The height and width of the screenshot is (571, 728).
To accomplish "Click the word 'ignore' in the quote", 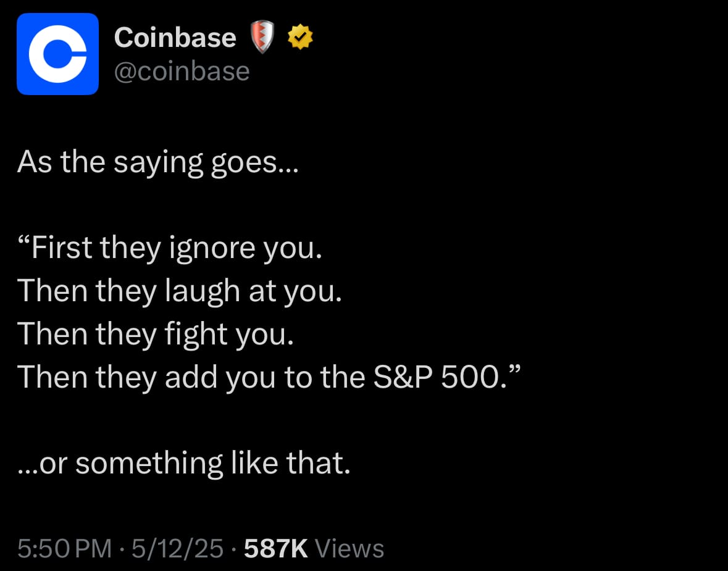I will (x=212, y=249).
